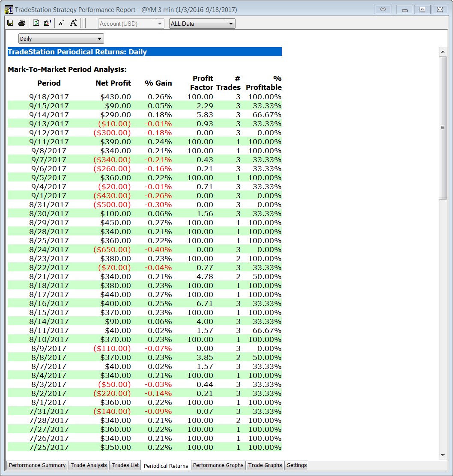Switch to the Performance Summary tab
This screenshot has width=453, height=476.
pyautogui.click(x=37, y=465)
